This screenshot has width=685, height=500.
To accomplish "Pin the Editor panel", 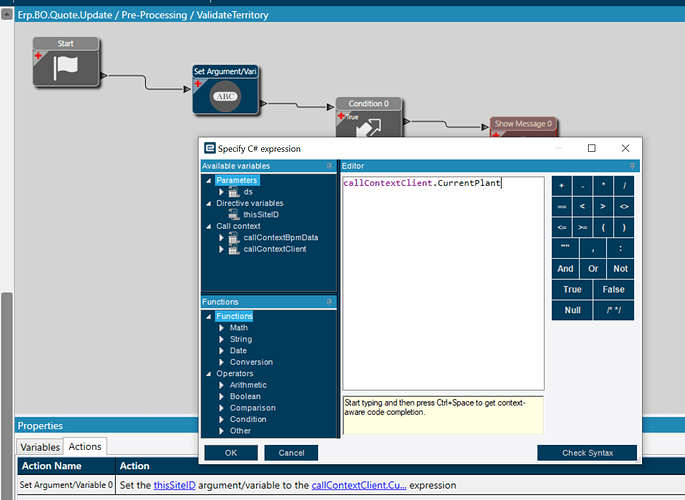I will [x=633, y=166].
